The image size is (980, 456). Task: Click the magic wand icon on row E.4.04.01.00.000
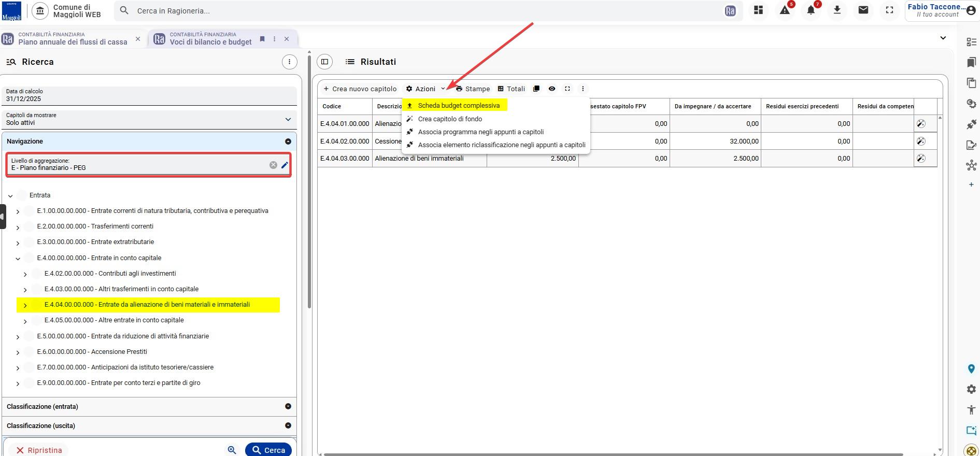(921, 123)
